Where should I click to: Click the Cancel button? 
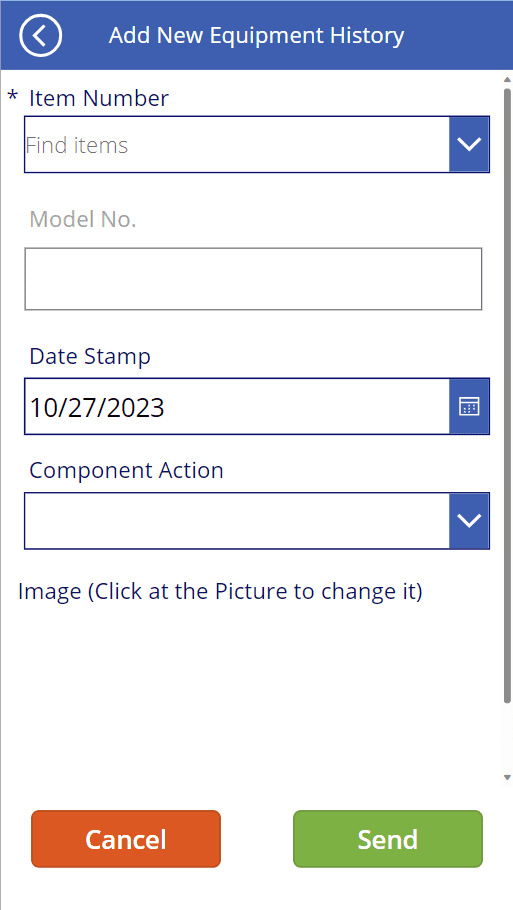click(126, 839)
